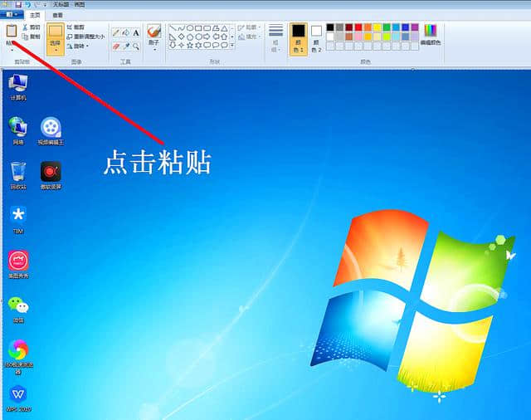Open the shape Outline dropdown
Image resolution: width=531 pixels, height=420 pixels.
click(x=249, y=27)
